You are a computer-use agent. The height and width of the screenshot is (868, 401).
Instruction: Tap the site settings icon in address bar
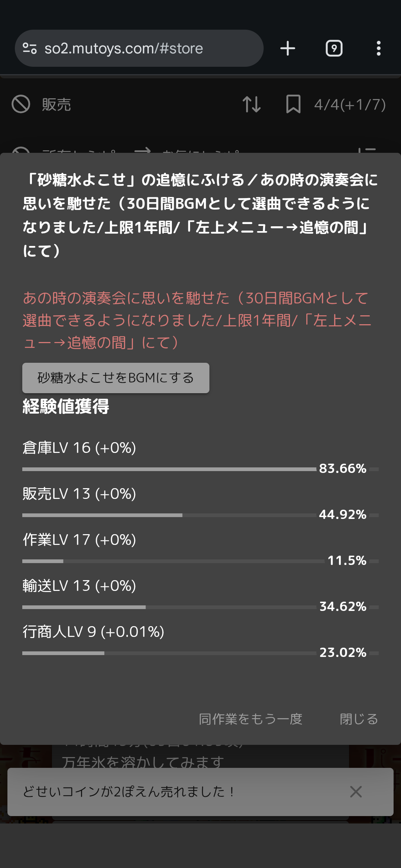click(30, 48)
